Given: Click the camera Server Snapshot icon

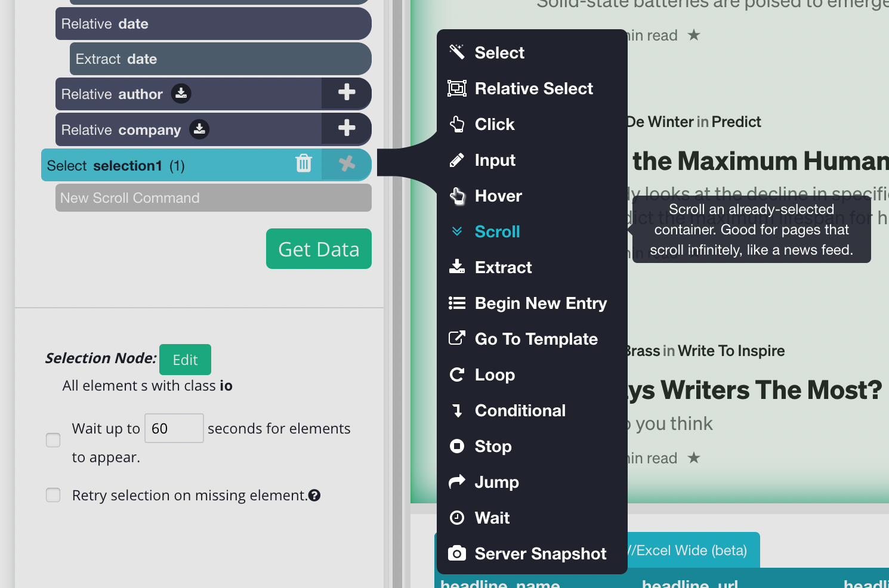Looking at the screenshot, I should 457,553.
